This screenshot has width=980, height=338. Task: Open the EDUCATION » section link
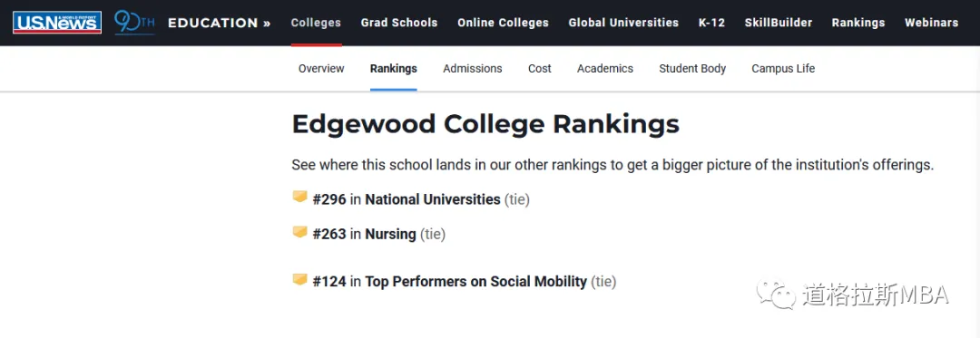(x=220, y=23)
